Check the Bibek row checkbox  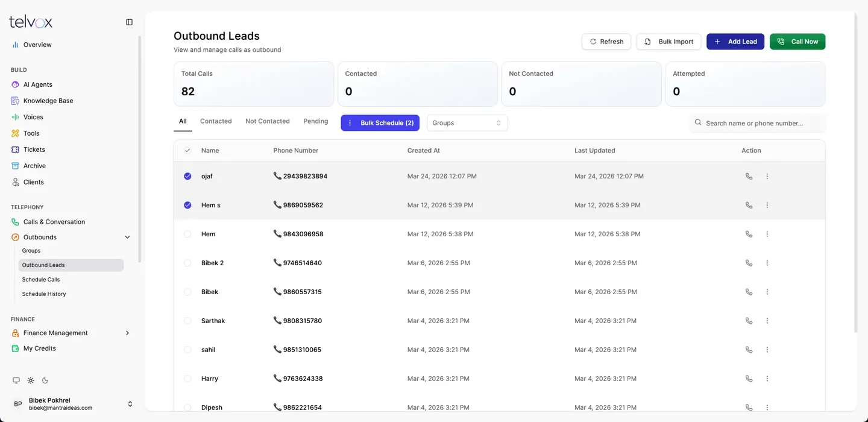(187, 292)
